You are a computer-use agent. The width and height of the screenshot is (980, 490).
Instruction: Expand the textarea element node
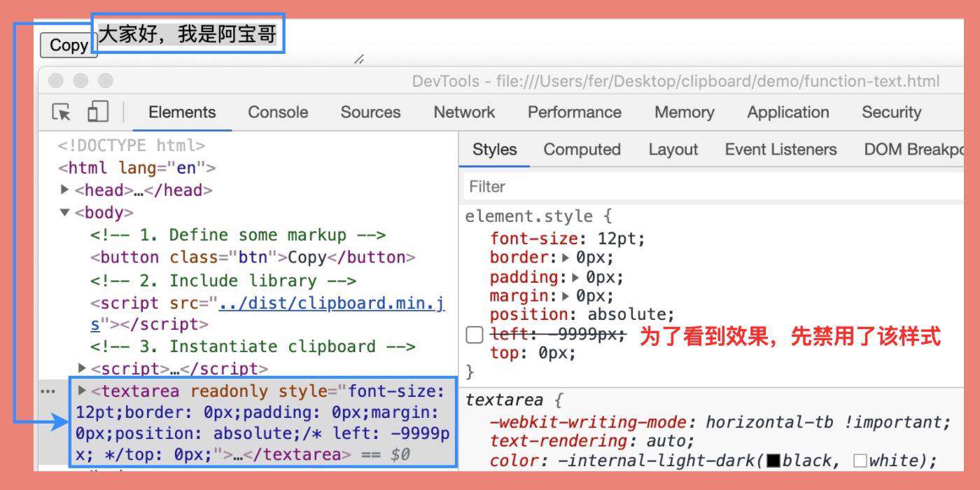click(82, 390)
